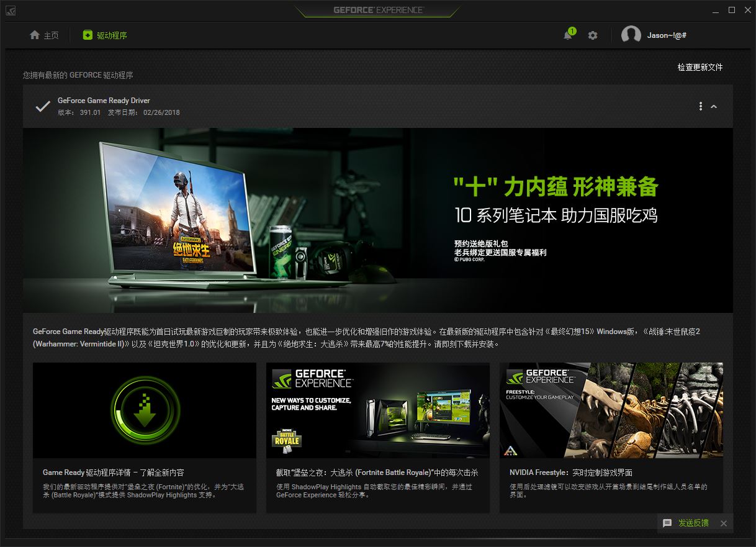Open NVIDIA Freestyle：实时定制游戏界面 link

571,472
